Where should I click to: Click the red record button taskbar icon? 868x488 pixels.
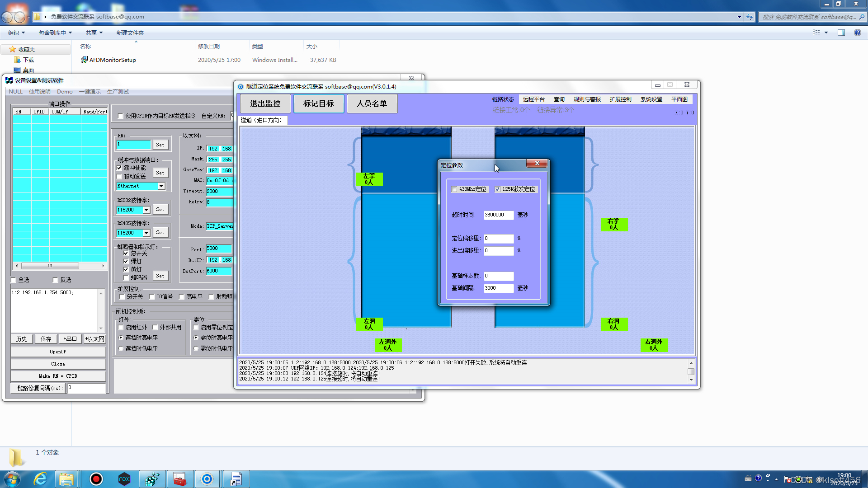pos(96,479)
